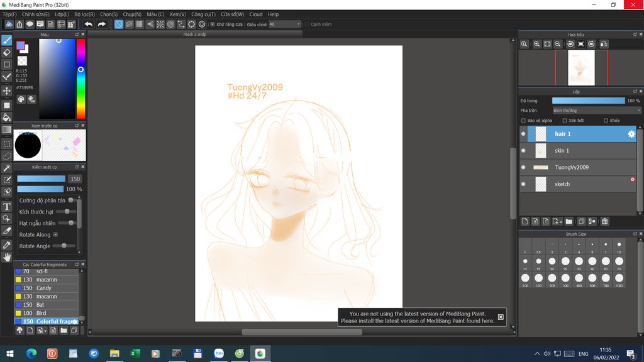The width and height of the screenshot is (644, 362).
Task: Expand the Điều chỉnh value dropdown
Action: tap(298, 25)
